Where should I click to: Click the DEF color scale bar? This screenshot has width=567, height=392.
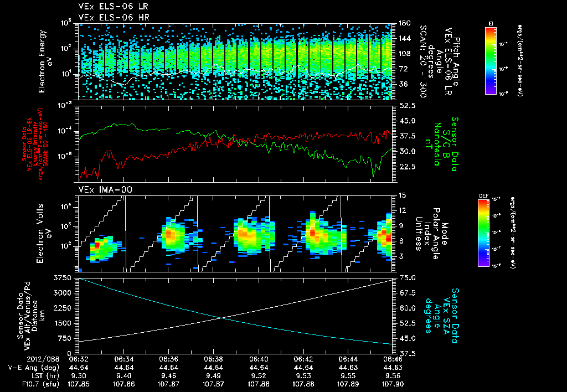[484, 233]
